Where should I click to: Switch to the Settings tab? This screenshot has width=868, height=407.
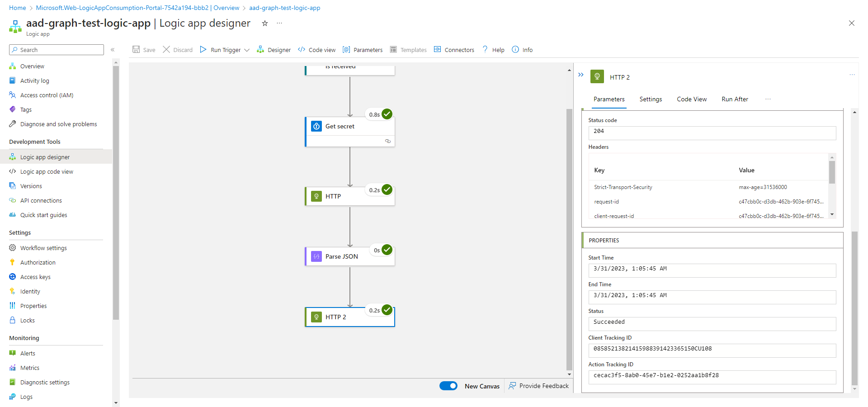pyautogui.click(x=651, y=99)
